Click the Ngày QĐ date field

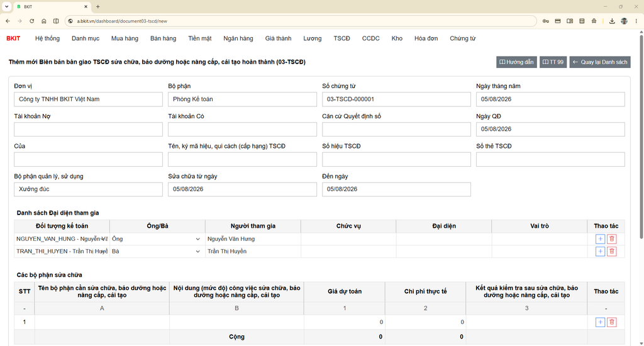click(x=550, y=129)
